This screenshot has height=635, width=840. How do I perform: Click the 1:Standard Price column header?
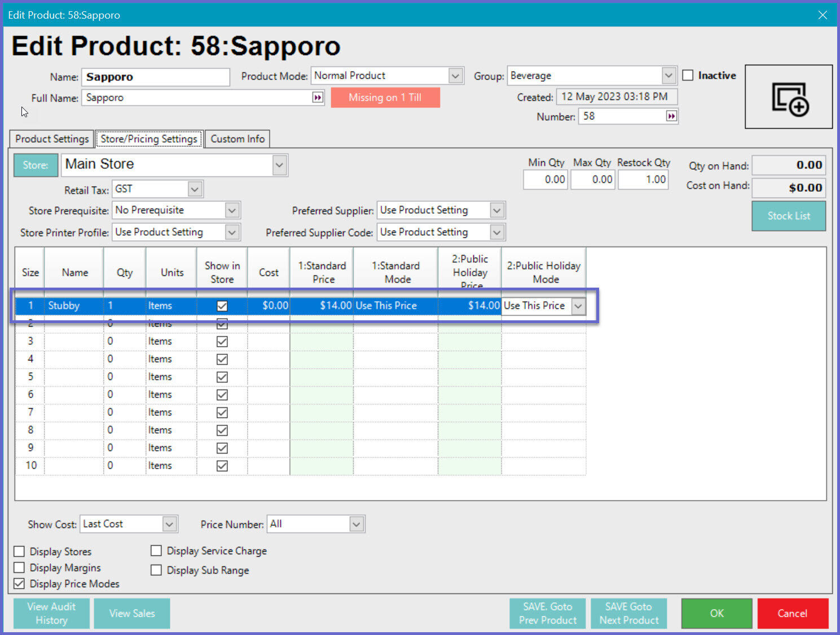(322, 272)
